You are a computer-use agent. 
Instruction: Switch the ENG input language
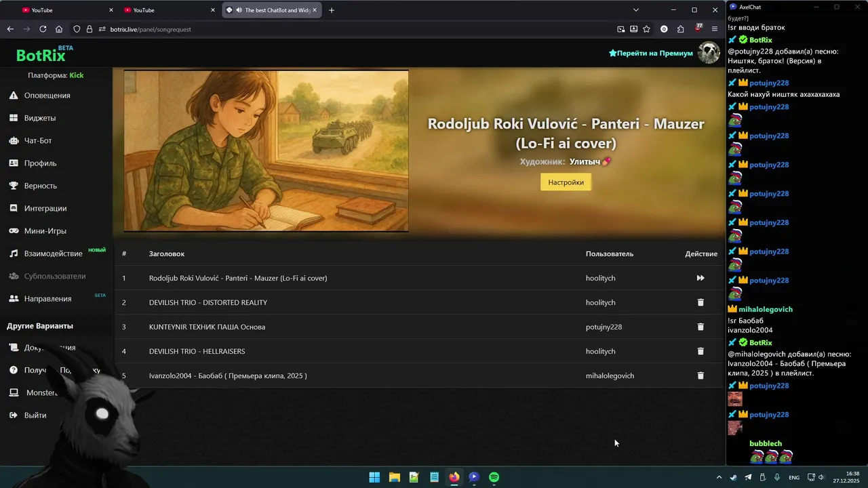(794, 477)
